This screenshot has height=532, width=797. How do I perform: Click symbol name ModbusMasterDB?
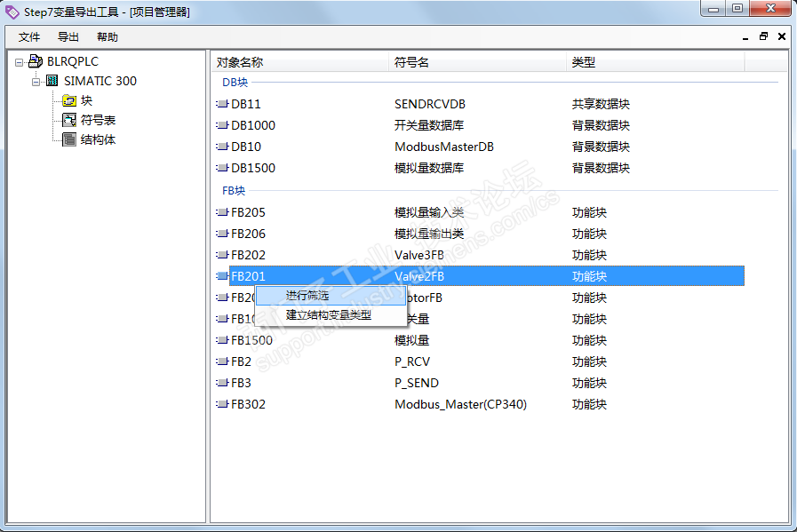[x=444, y=147]
